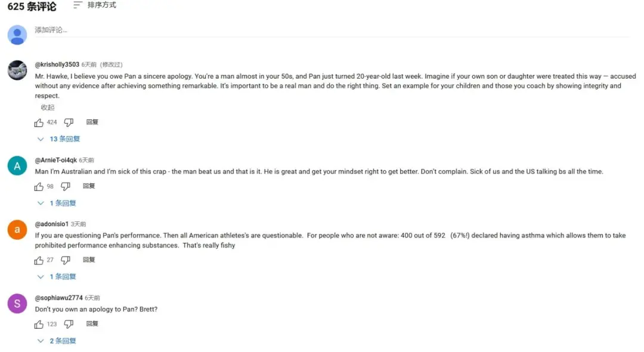Screen dimensions: 644x352
Task: Like the comment by @ArnieT-oi4qk
Action: click(39, 186)
